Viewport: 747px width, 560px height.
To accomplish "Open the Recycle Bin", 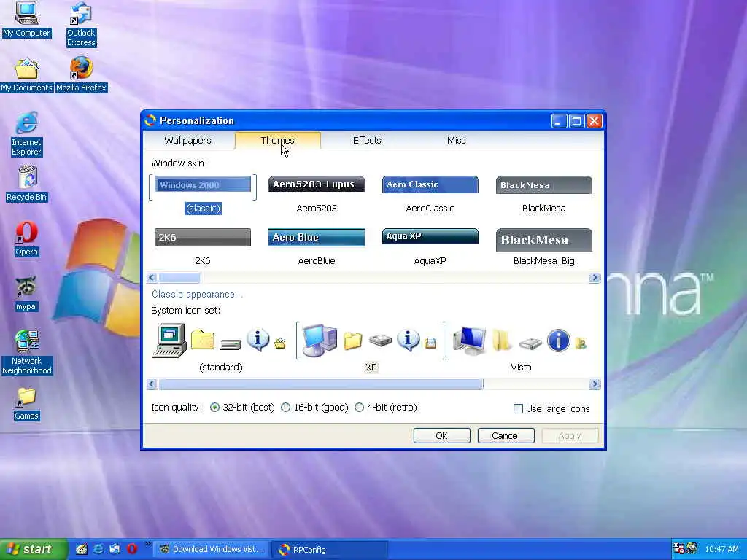I will point(27,184).
